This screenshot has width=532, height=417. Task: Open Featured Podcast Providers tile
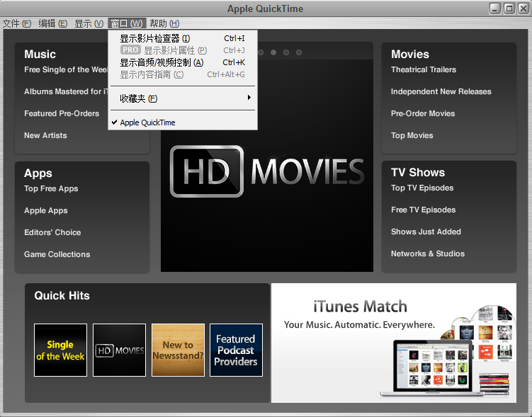pyautogui.click(x=236, y=350)
